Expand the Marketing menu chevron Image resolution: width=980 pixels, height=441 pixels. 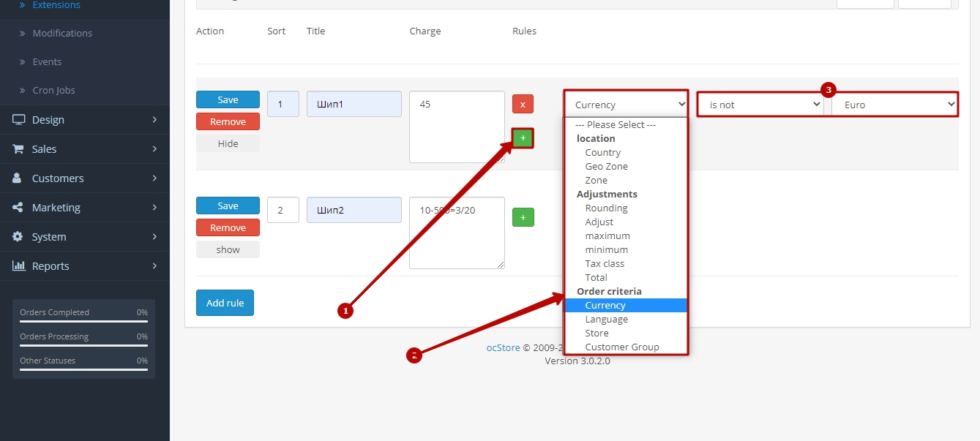click(154, 207)
